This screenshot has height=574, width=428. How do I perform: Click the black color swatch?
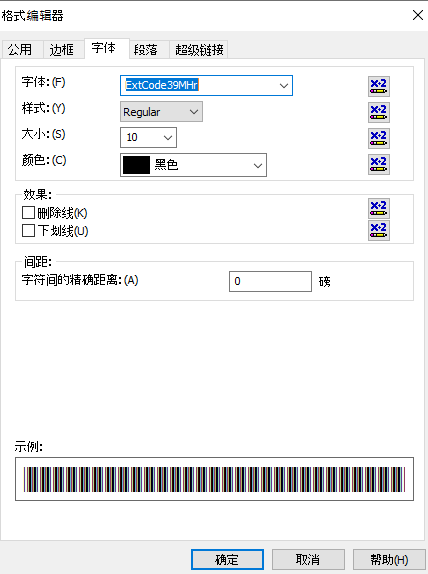[x=136, y=165]
